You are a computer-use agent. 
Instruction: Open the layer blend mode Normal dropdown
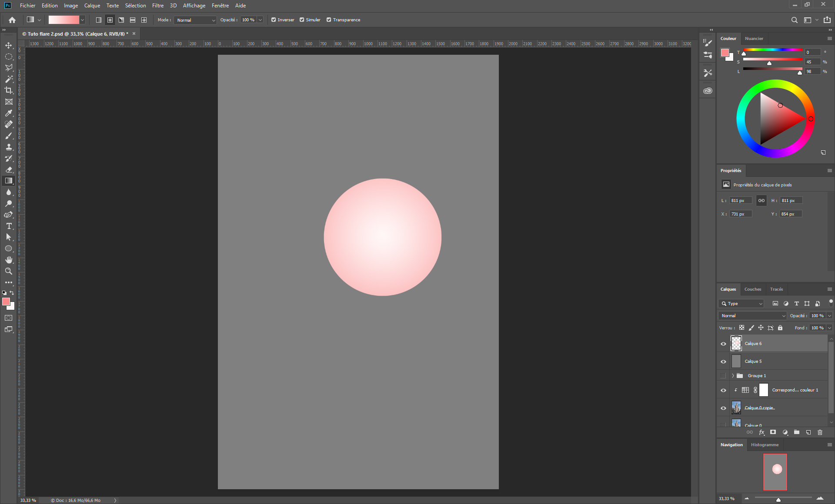point(753,316)
